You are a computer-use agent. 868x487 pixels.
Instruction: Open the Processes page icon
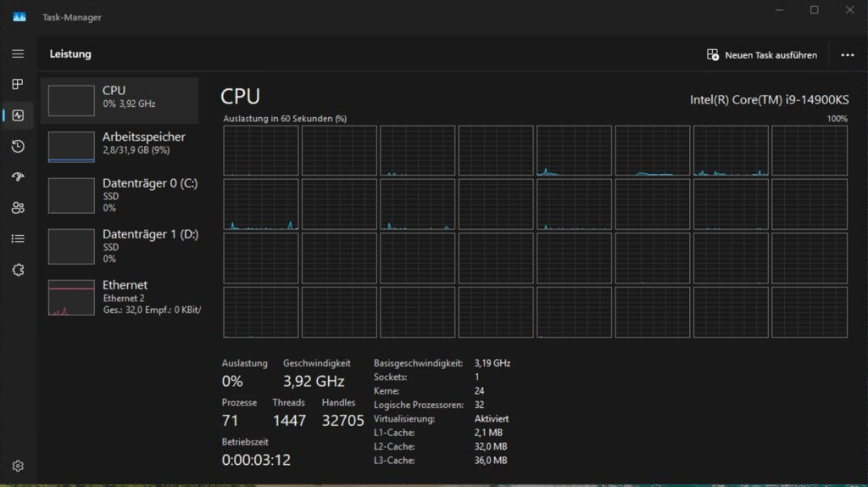click(18, 84)
